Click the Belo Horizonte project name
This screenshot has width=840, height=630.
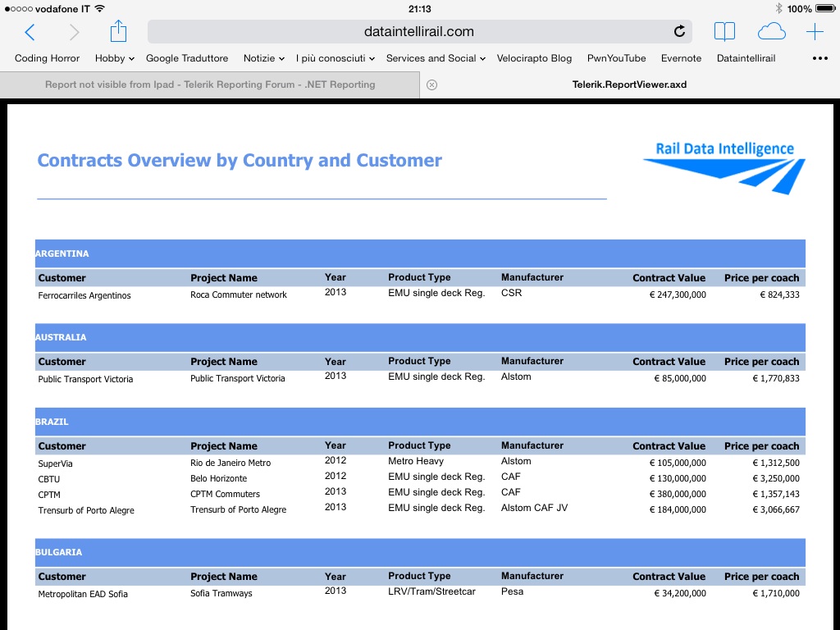click(x=218, y=478)
